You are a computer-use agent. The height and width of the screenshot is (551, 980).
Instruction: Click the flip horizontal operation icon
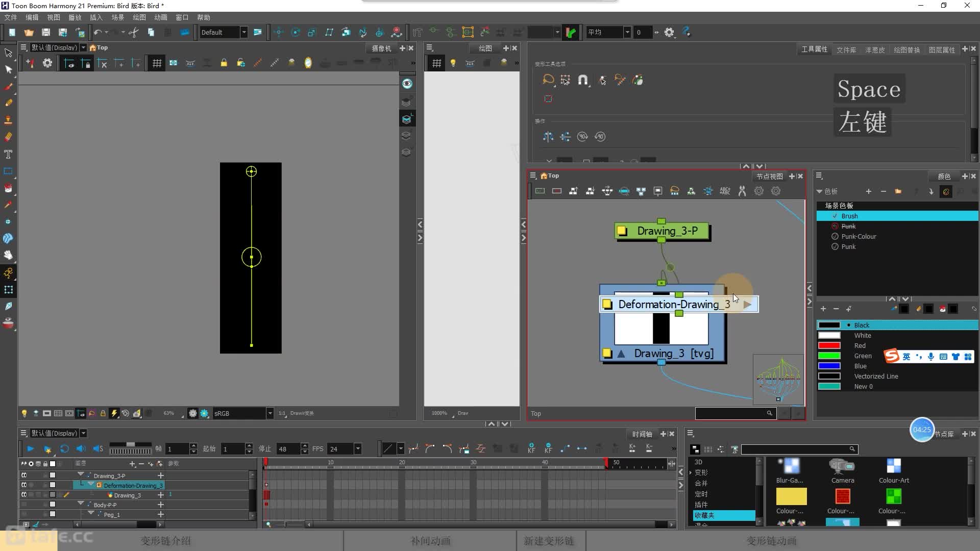[x=548, y=136]
